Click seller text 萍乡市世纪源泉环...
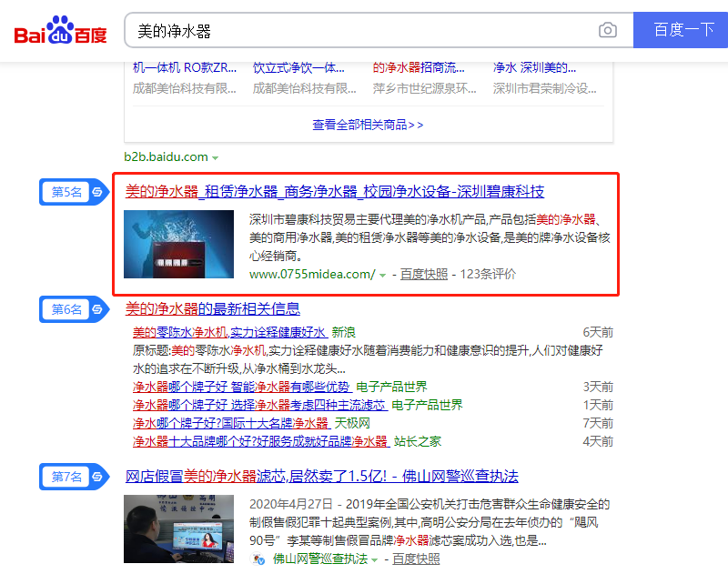 pyautogui.click(x=424, y=88)
